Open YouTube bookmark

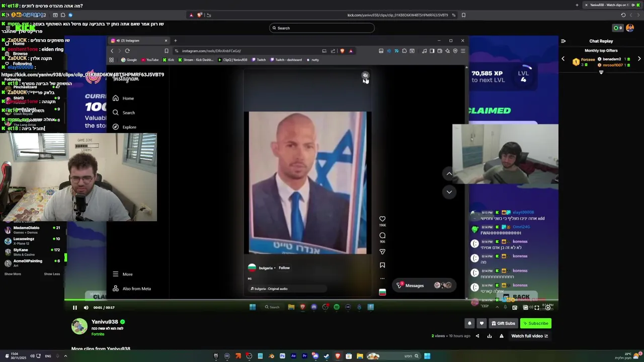click(150, 60)
